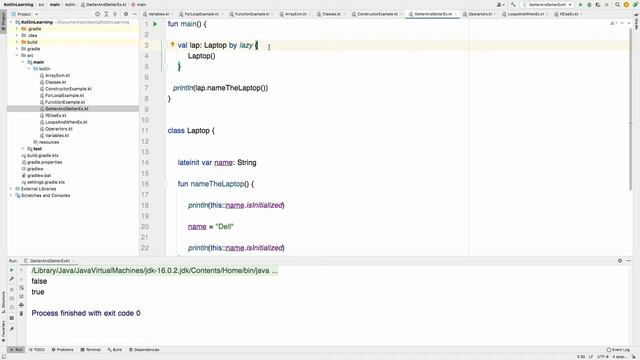Select Classes.kt in project tree
This screenshot has height=360, width=640.
[x=56, y=82]
